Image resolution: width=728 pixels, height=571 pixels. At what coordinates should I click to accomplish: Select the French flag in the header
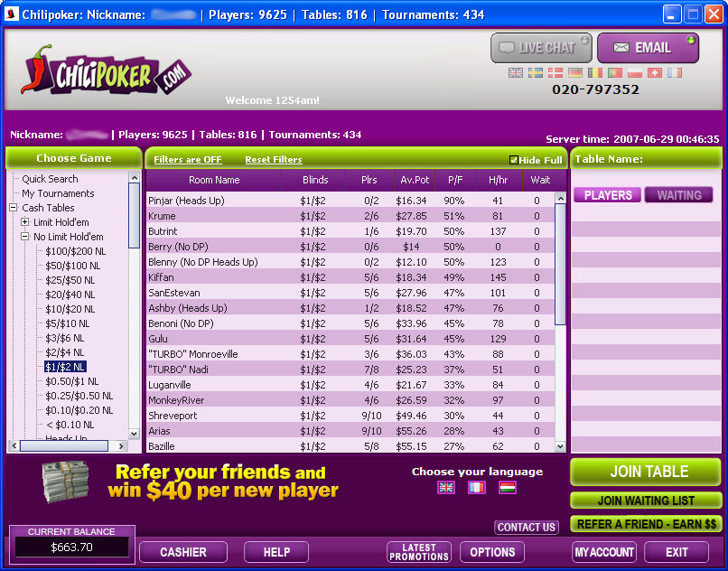[675, 73]
